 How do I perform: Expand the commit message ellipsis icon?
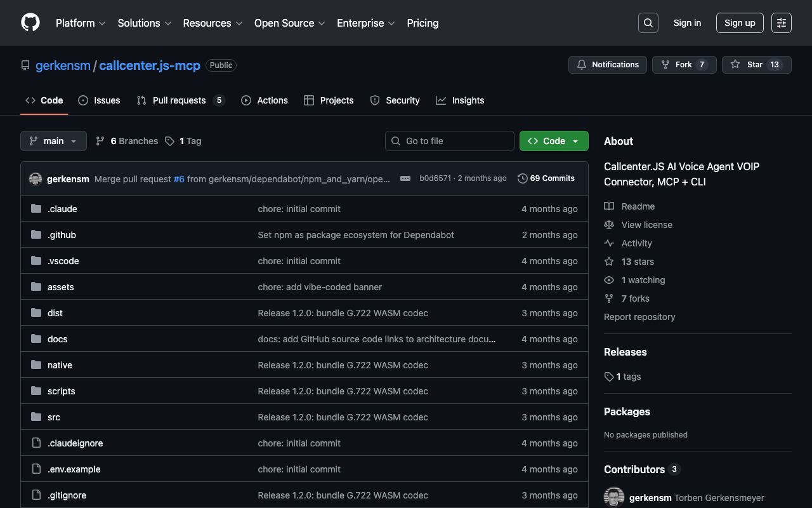pyautogui.click(x=405, y=178)
